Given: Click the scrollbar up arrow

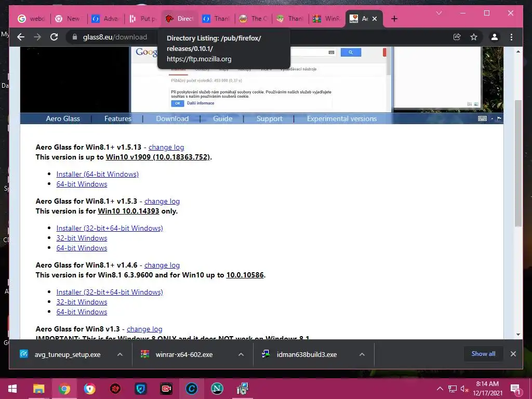Looking at the screenshot, I should [x=518, y=51].
